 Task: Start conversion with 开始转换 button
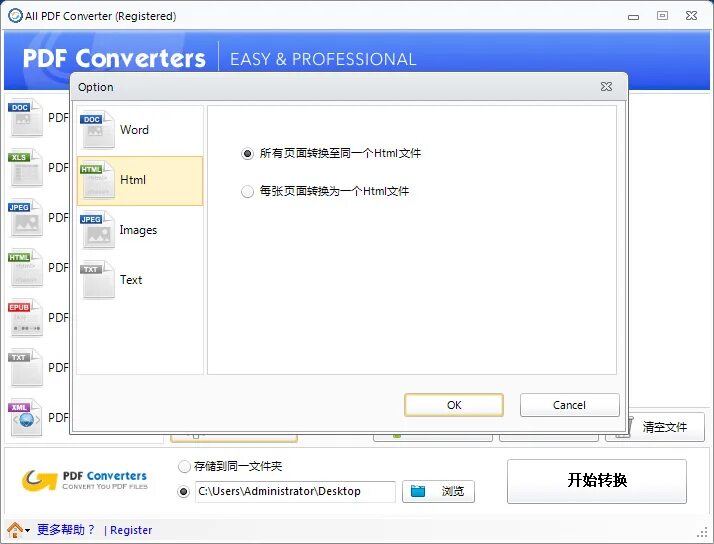(597, 481)
